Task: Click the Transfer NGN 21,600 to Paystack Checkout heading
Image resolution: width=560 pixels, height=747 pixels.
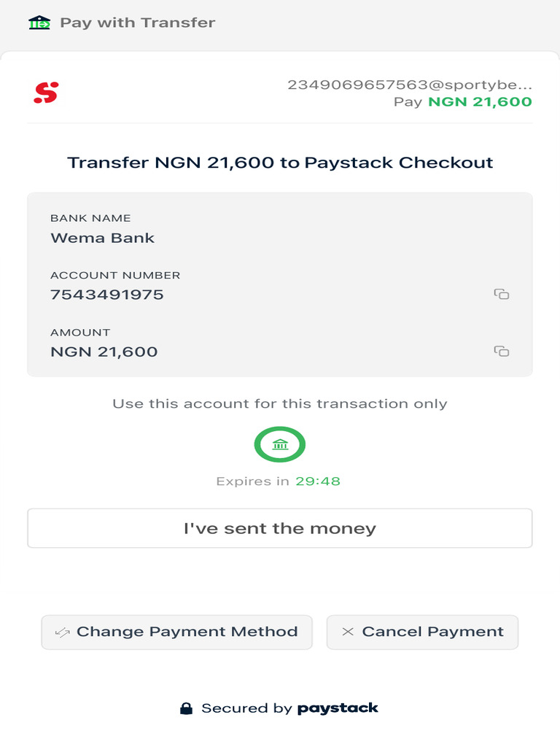Action: [x=280, y=163]
